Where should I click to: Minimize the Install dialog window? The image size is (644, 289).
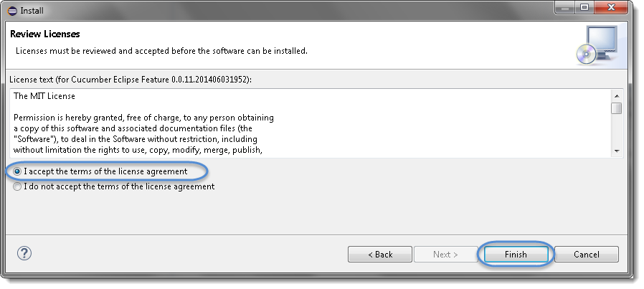(566, 8)
